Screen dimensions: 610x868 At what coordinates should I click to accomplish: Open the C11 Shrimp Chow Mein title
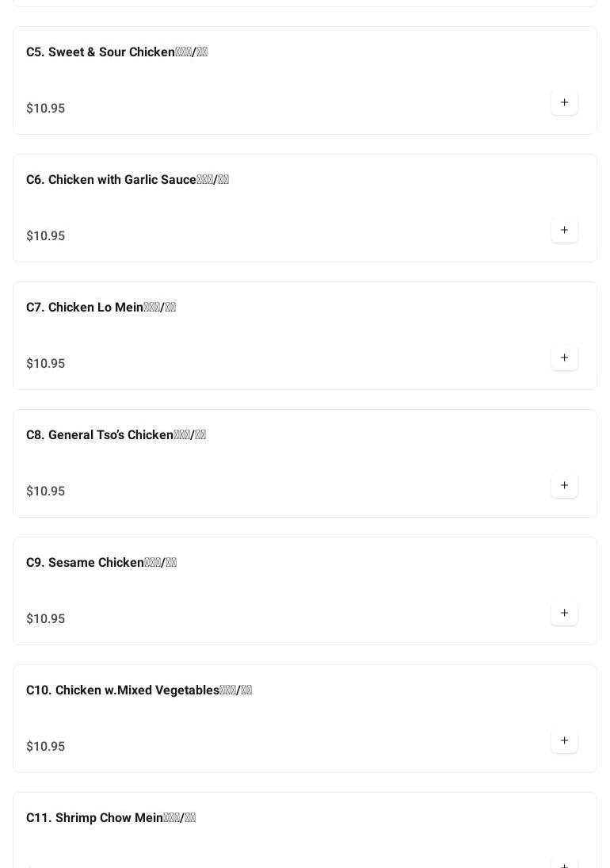click(x=110, y=818)
